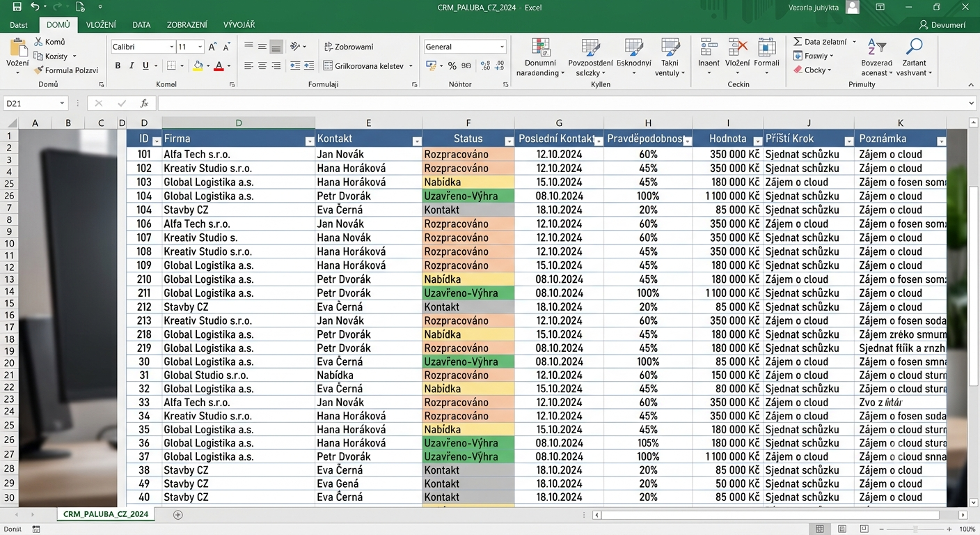Click the magnifier find icon
This screenshot has height=535, width=980.
pos(914,47)
